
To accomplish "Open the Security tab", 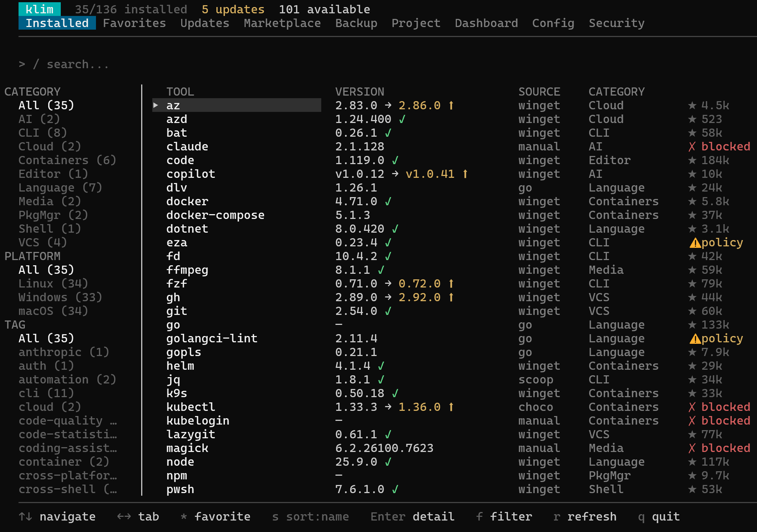I will click(617, 23).
